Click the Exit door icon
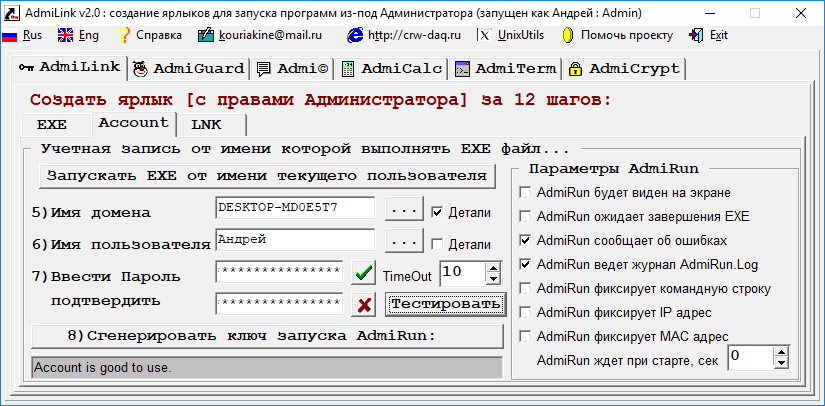The height and width of the screenshot is (406, 825). point(696,35)
